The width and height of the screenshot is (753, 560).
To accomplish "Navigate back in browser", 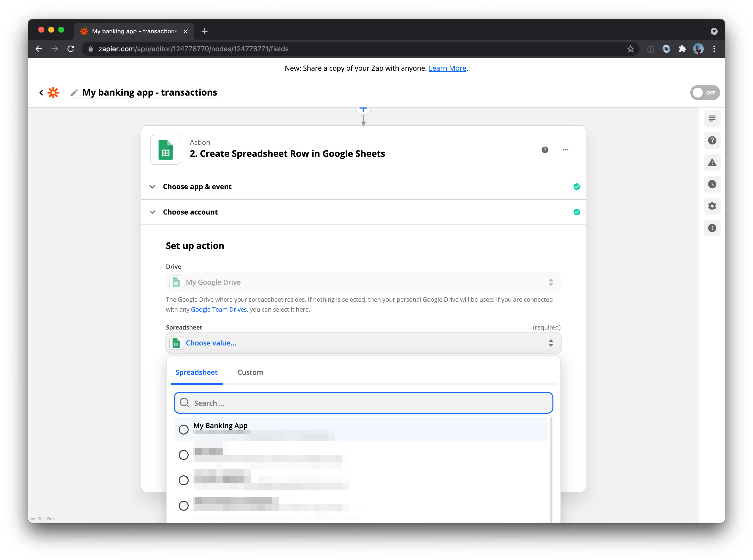I will click(39, 49).
